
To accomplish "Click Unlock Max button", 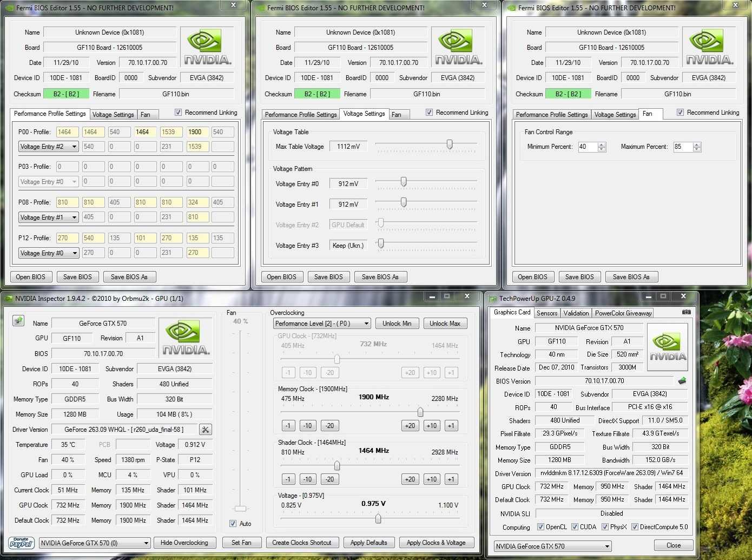I will point(445,324).
